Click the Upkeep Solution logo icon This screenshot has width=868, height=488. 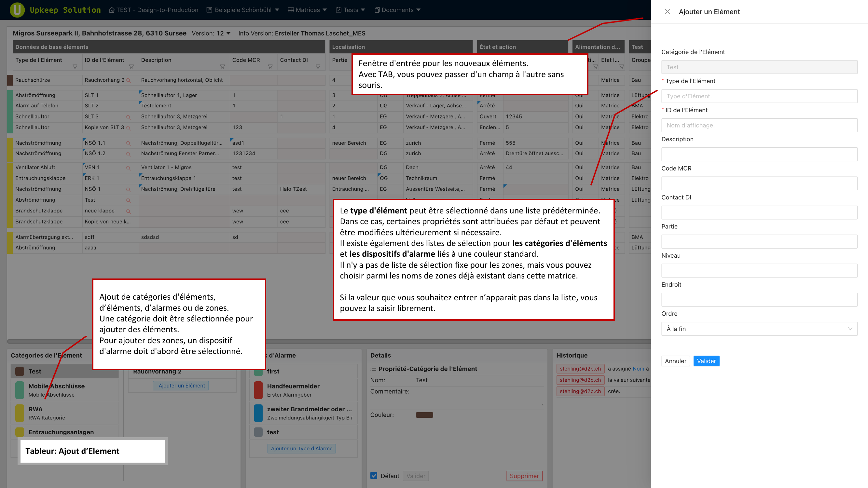tap(17, 10)
